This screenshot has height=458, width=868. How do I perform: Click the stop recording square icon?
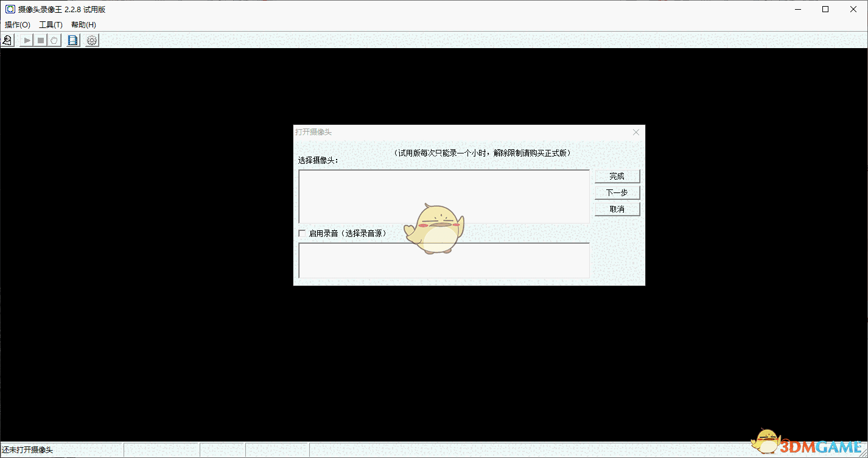40,40
